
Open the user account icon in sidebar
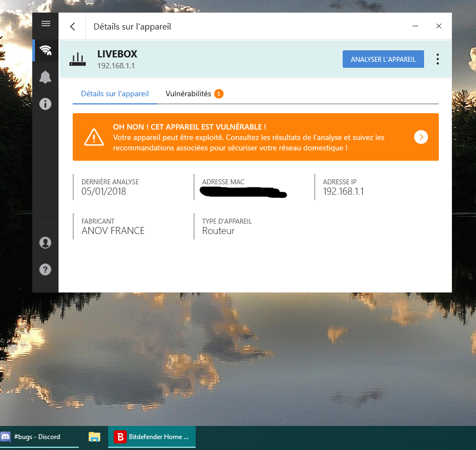[45, 243]
